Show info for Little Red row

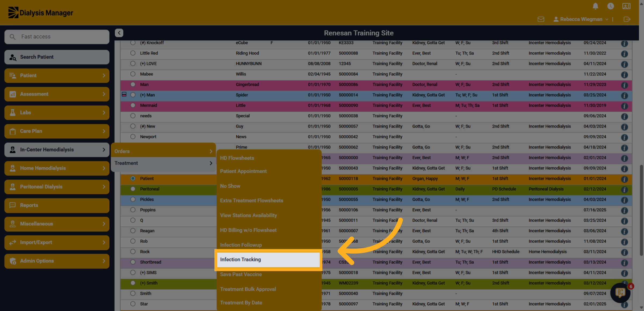point(624,54)
